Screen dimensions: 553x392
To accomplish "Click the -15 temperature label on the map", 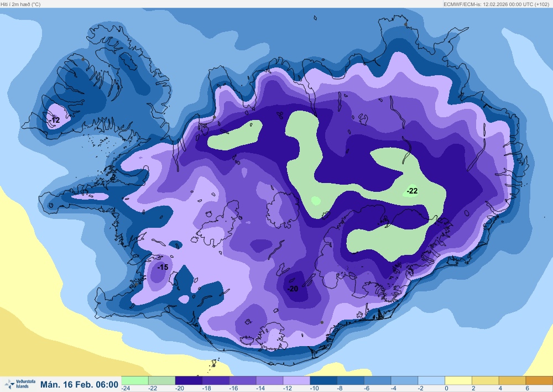I will [x=163, y=267].
